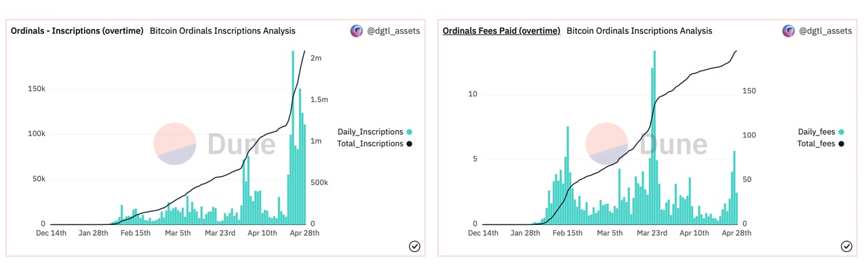Image resolution: width=868 pixels, height=271 pixels.
Task: Toggle the Total_fees legend series
Action: point(816,144)
